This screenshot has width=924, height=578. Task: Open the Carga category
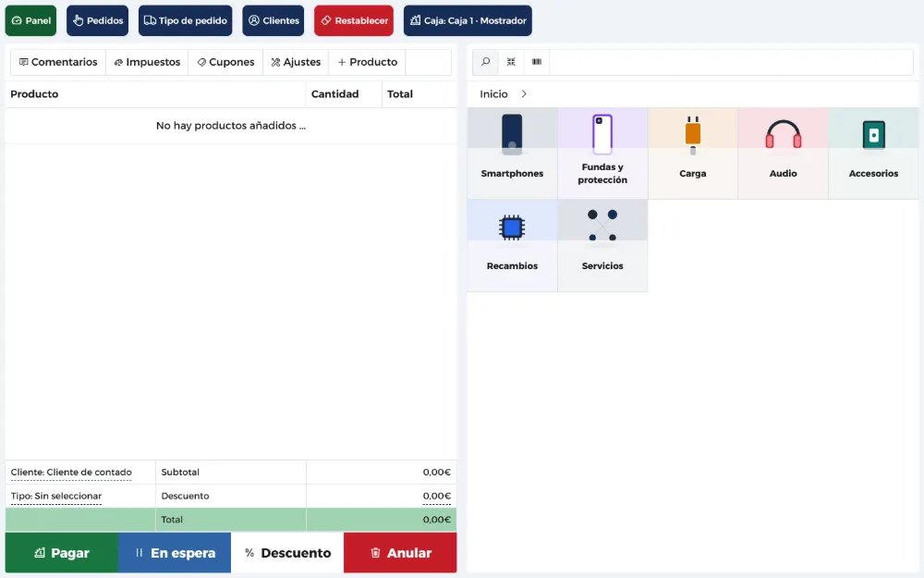point(692,154)
